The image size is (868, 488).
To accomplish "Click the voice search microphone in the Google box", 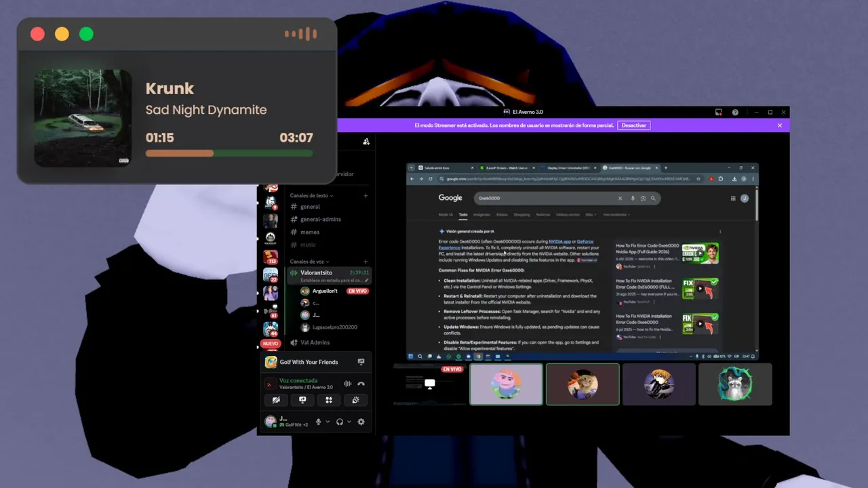I will coord(633,198).
